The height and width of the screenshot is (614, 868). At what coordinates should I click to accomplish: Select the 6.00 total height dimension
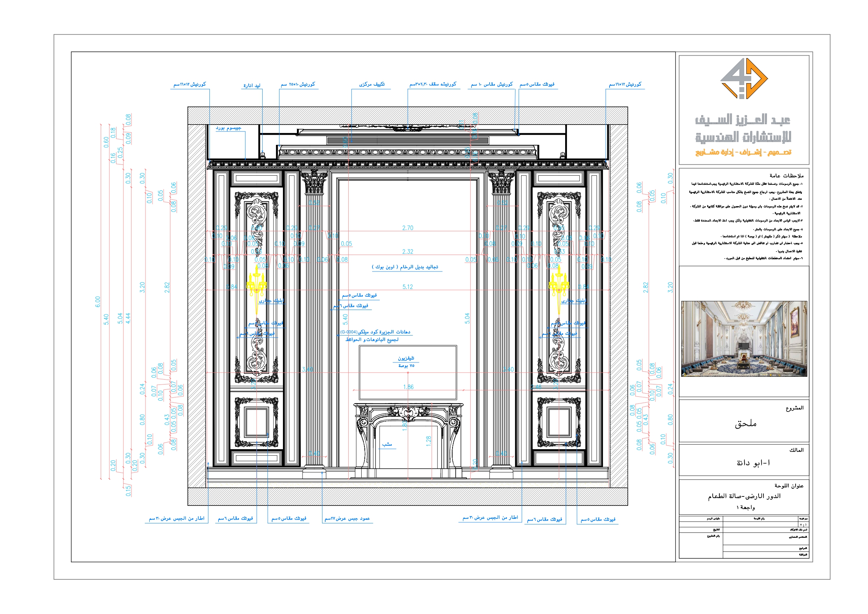(98, 302)
